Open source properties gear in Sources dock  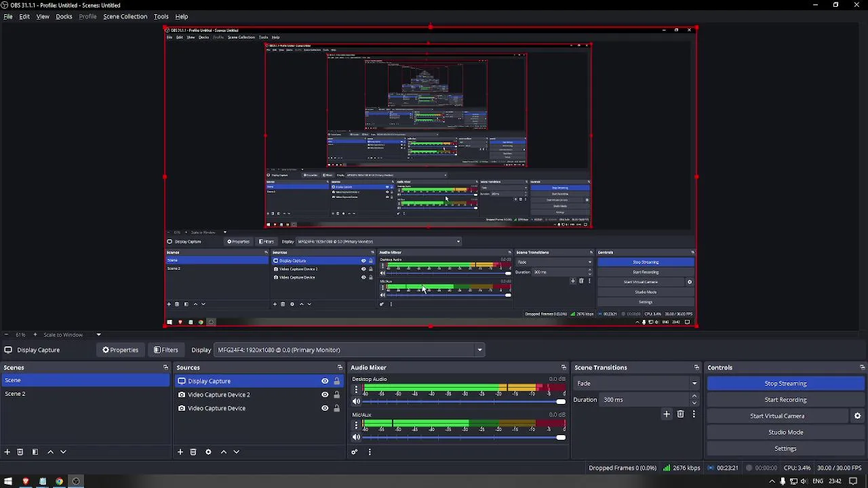[208, 452]
